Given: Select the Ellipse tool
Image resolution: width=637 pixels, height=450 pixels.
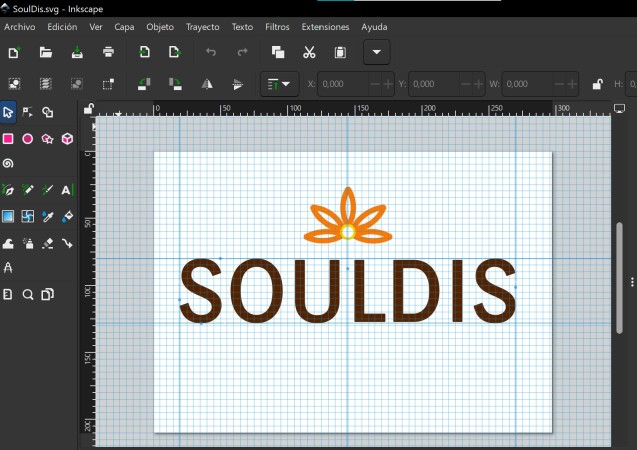Looking at the screenshot, I should tap(28, 139).
